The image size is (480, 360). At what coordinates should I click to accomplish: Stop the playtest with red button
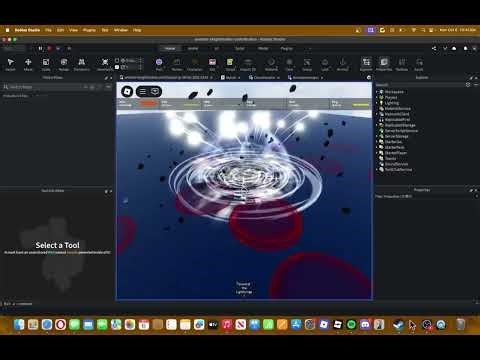(x=49, y=48)
